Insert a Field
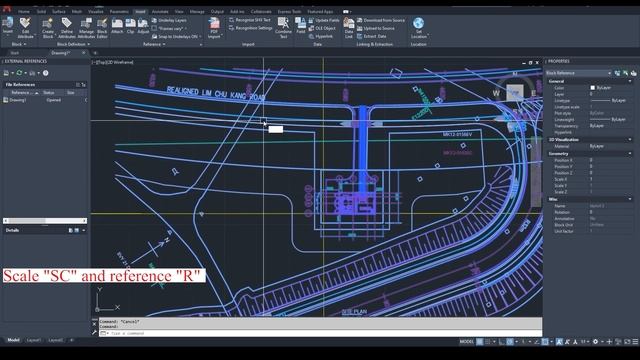640x360 pixels. click(300, 25)
